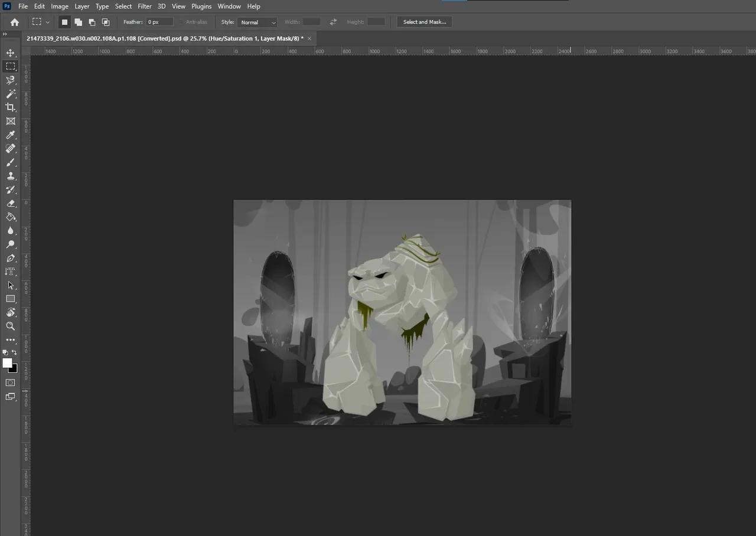Open the 3D menu
Image resolution: width=756 pixels, height=536 pixels.
click(x=162, y=6)
